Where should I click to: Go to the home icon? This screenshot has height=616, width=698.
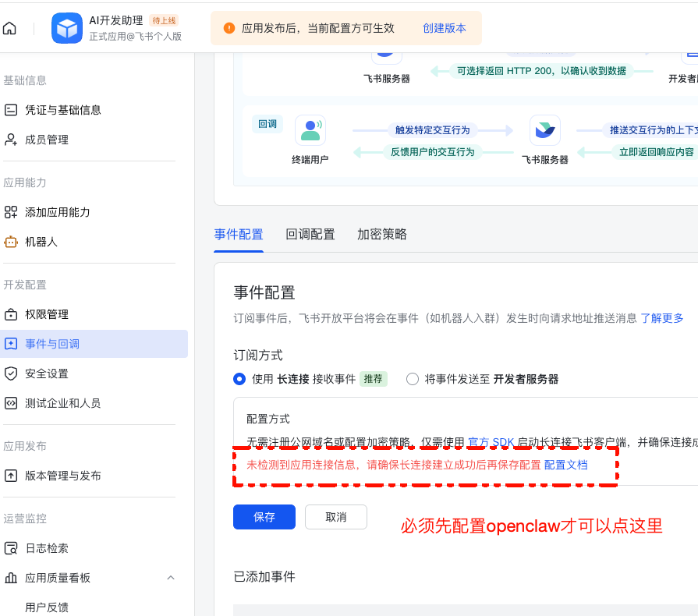pos(9,29)
